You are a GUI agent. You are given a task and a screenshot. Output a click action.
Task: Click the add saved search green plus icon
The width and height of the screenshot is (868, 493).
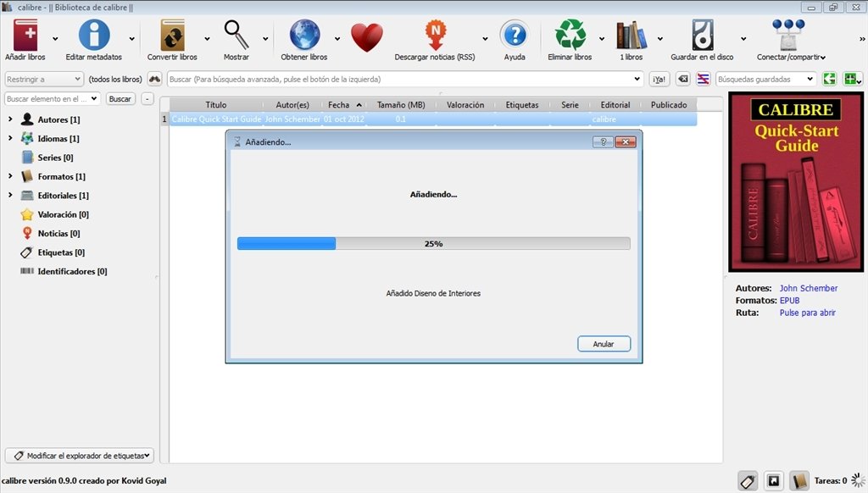(x=851, y=79)
